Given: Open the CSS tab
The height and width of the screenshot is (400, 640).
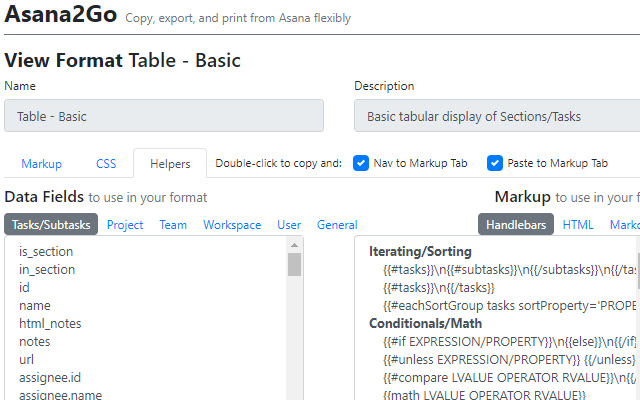Looking at the screenshot, I should (106, 164).
